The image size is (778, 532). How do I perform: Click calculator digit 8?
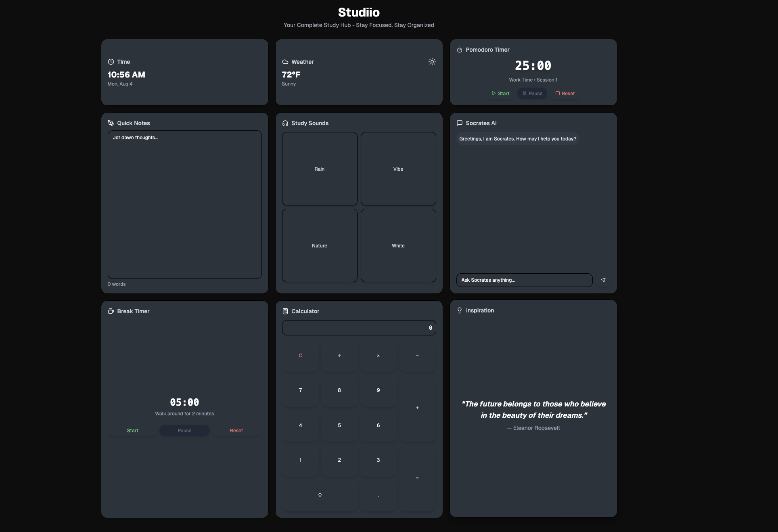339,390
